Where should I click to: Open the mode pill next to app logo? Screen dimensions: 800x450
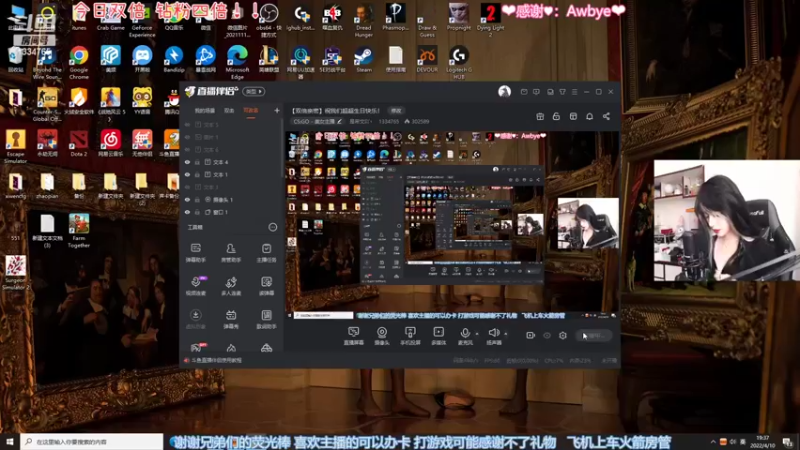coord(254,91)
